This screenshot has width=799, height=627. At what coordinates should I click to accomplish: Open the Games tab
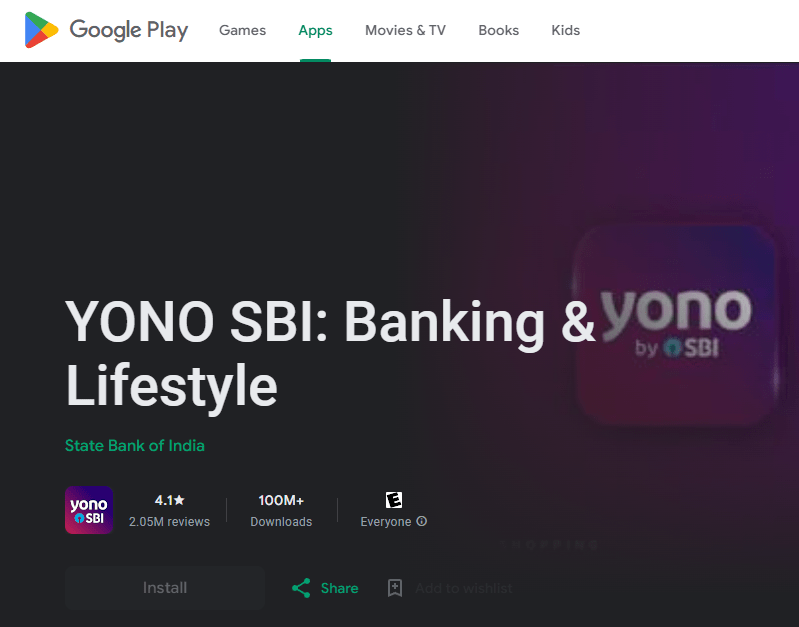point(243,31)
